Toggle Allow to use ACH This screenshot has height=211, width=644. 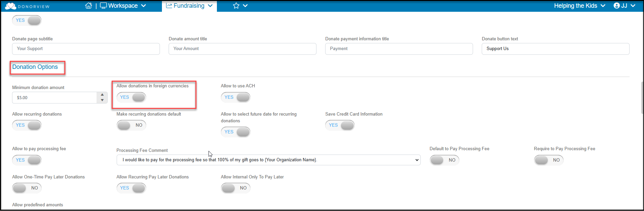pyautogui.click(x=235, y=97)
